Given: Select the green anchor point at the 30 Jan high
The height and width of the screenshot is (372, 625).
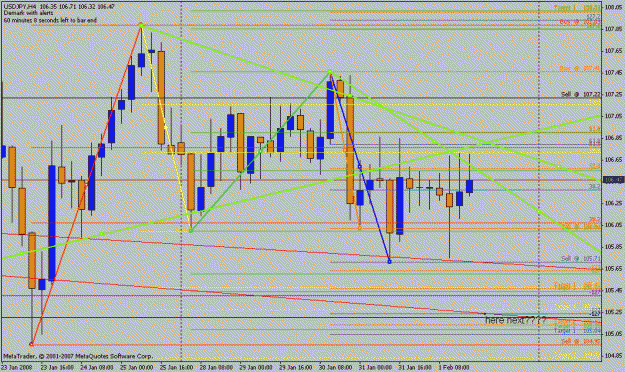Looking at the screenshot, I should 330,72.
